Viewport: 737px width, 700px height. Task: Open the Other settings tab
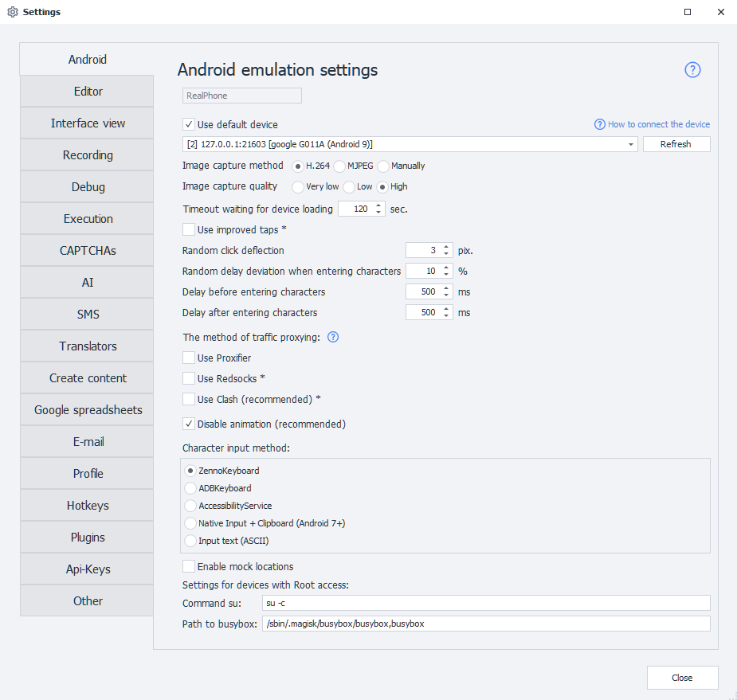click(x=88, y=601)
